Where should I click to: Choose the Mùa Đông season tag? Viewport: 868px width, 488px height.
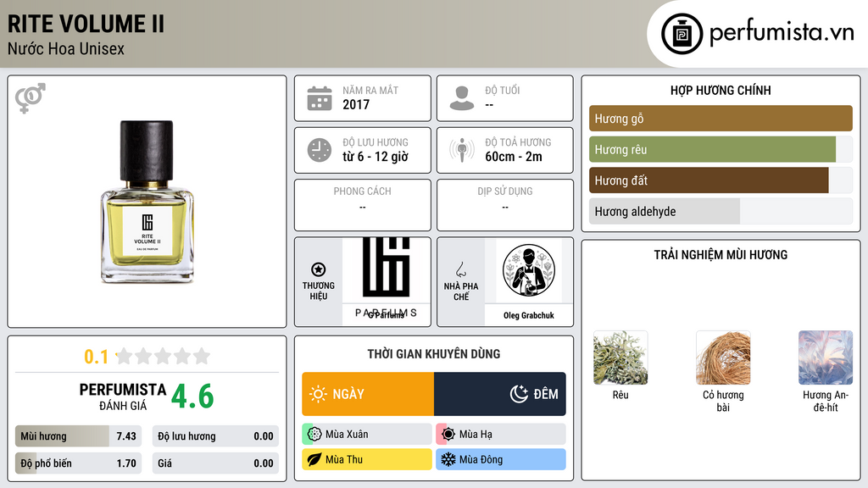(501, 459)
